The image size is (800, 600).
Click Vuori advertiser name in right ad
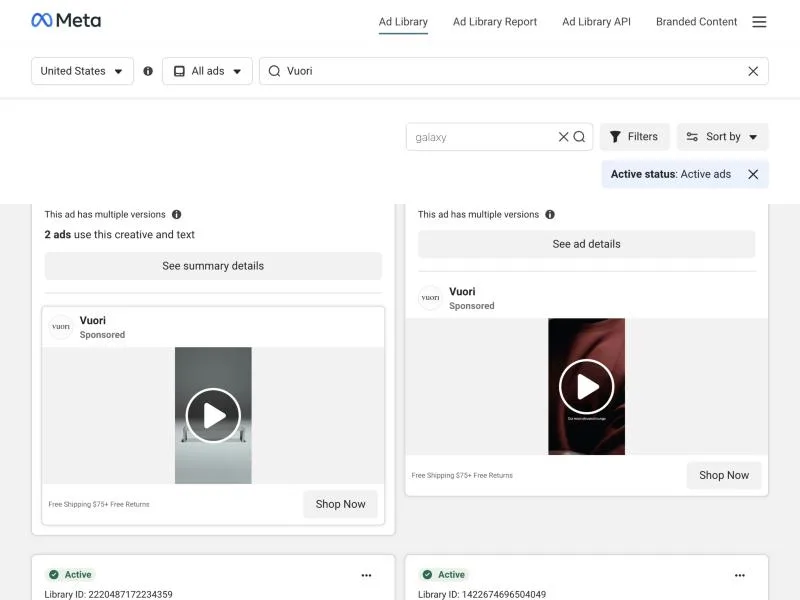462,291
